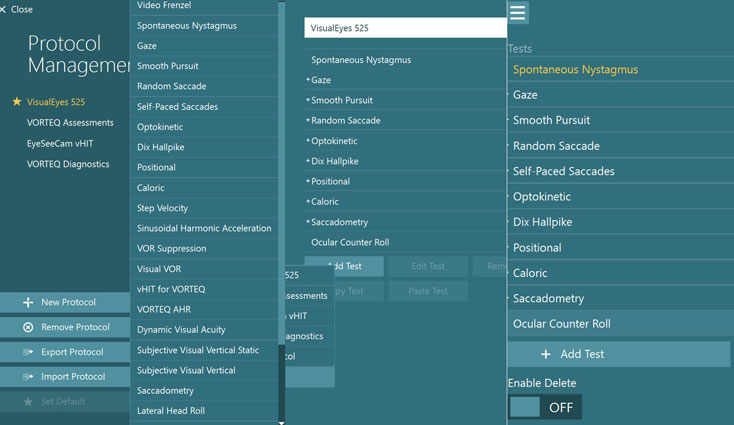Image resolution: width=734 pixels, height=425 pixels.
Task: Click the Paste Test button
Action: click(428, 291)
